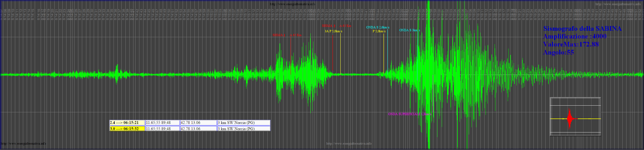Viewport: 644px width, 150px height.
Task: Click the 'Sismografo della SABINA' title
Action: click(x=582, y=29)
